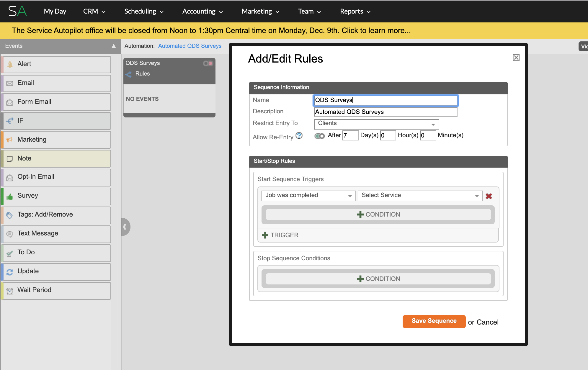Click the Update refresh icon
The image size is (588, 370).
(10, 272)
